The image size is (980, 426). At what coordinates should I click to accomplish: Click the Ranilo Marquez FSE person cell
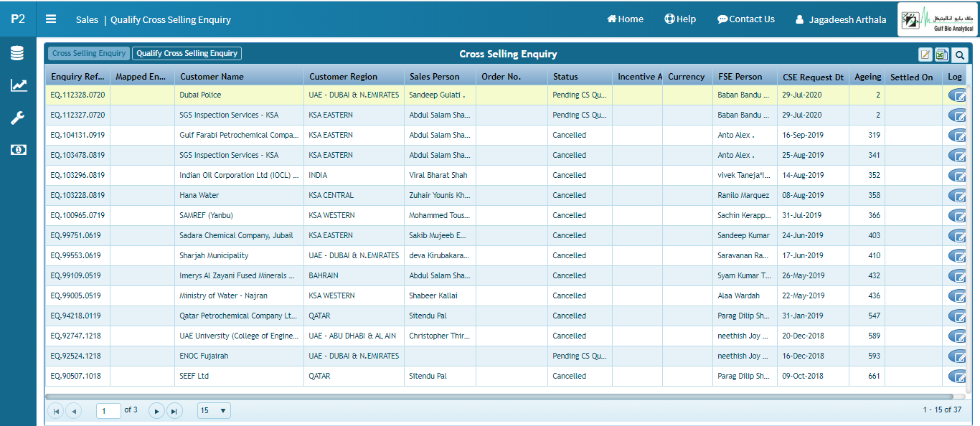point(745,195)
